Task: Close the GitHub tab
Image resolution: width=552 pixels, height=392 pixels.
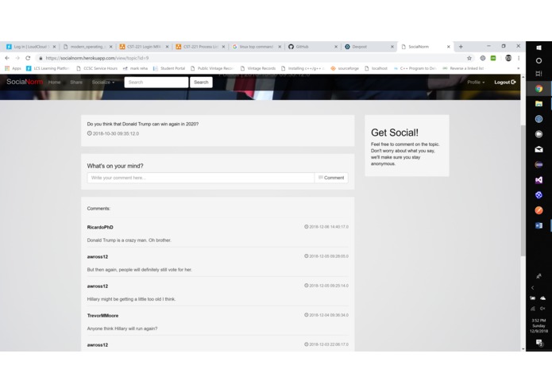Action: 336,46
